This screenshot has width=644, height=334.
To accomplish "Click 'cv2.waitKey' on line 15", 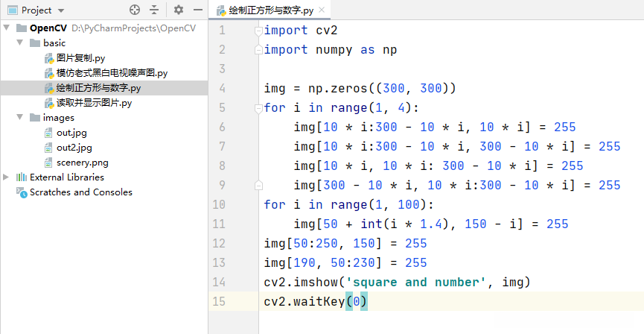I will 305,301.
